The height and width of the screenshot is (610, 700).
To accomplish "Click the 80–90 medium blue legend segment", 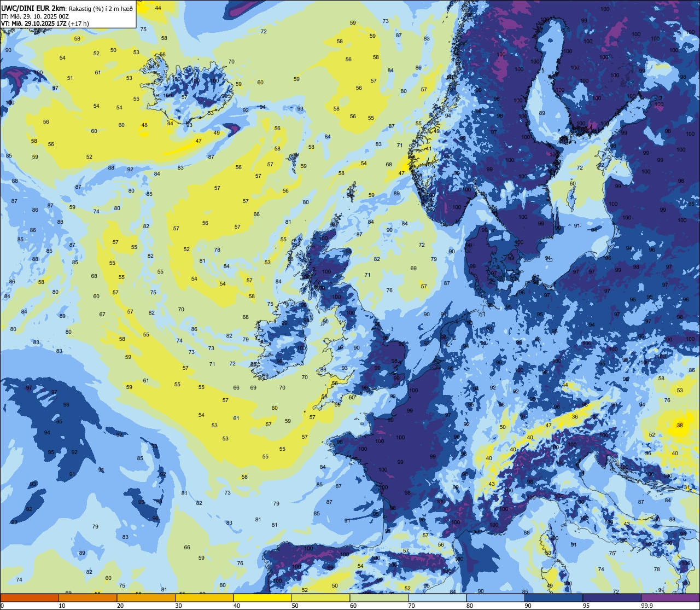I will pyautogui.click(x=495, y=597).
